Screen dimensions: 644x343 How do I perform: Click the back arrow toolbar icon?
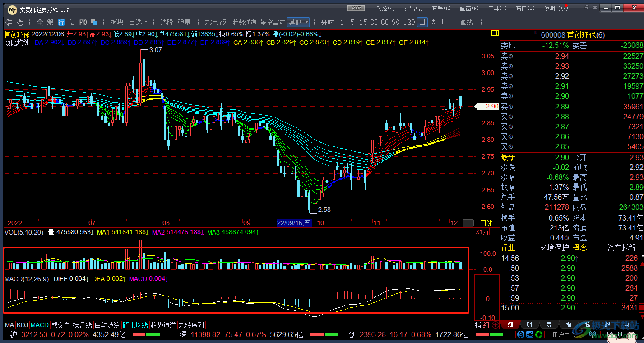tap(9, 22)
